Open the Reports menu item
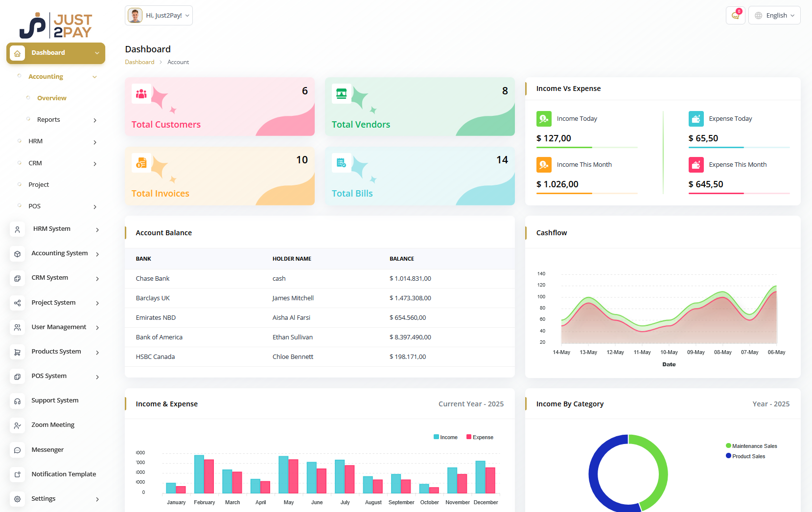 point(48,119)
